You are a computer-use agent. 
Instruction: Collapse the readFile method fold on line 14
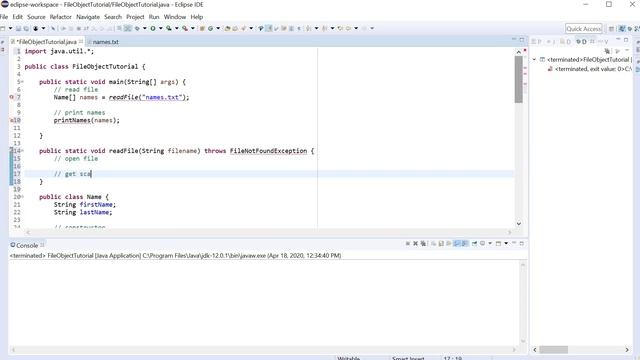pos(22,151)
